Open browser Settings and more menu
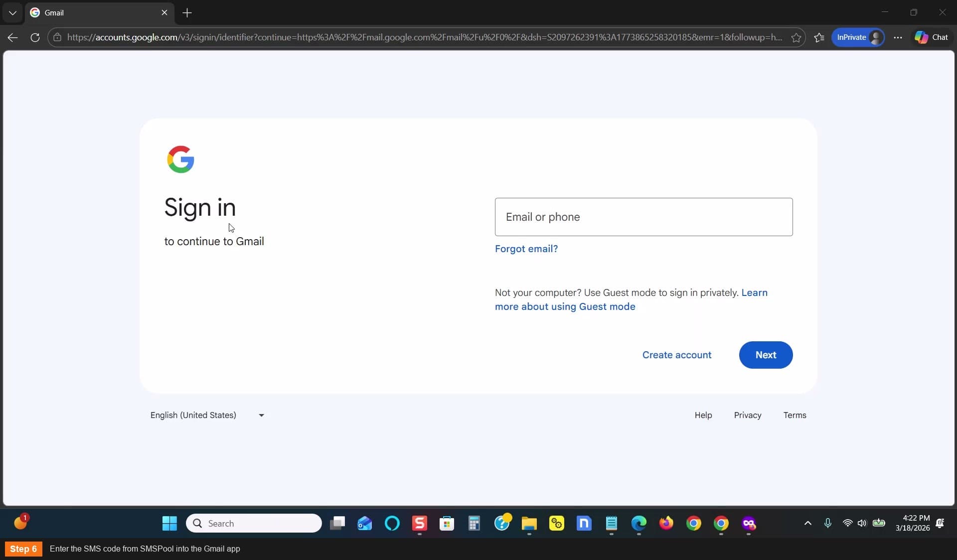The height and width of the screenshot is (560, 957). pyautogui.click(x=898, y=37)
